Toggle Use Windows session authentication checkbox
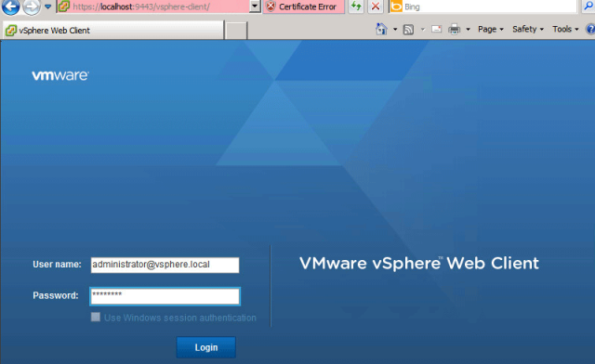 click(x=95, y=317)
